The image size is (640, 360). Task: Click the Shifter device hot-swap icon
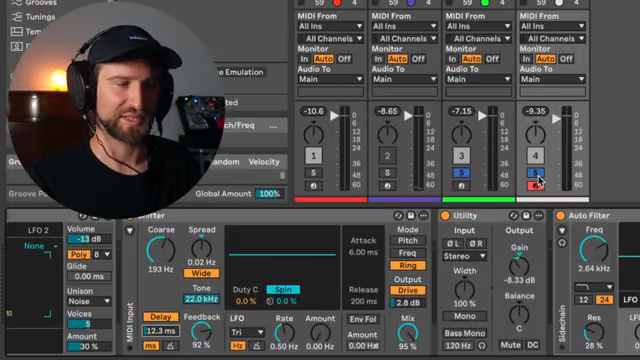click(398, 216)
